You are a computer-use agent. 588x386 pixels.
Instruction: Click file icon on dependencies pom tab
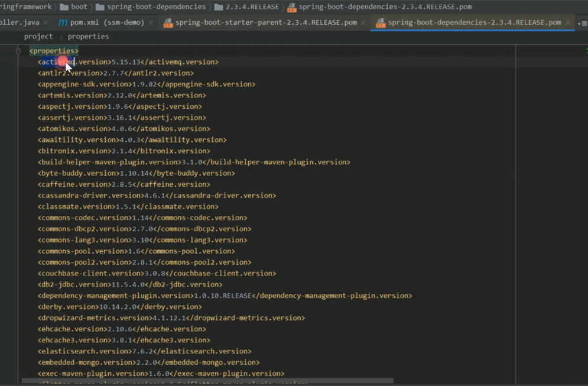pyautogui.click(x=381, y=23)
